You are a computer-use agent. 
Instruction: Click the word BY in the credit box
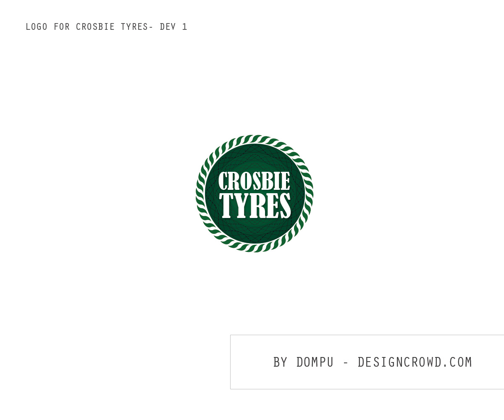coord(281,362)
